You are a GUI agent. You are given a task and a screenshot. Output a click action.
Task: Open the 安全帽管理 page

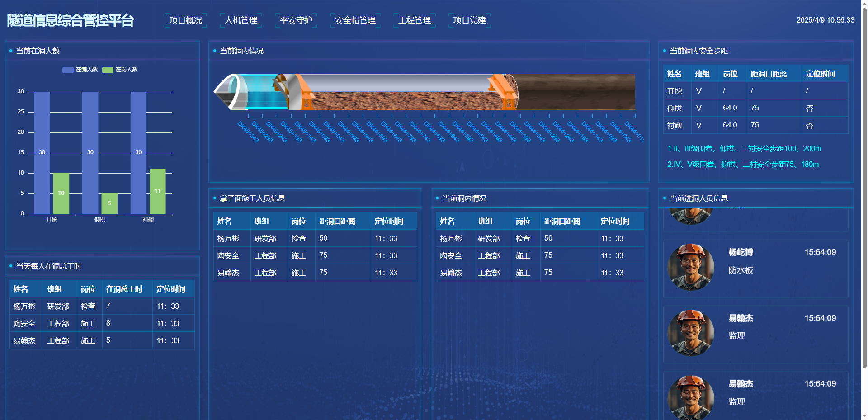coord(355,20)
